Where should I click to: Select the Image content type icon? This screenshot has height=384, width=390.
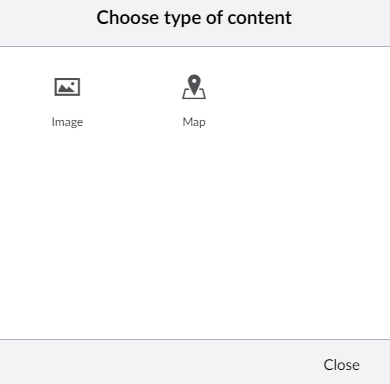click(x=67, y=87)
